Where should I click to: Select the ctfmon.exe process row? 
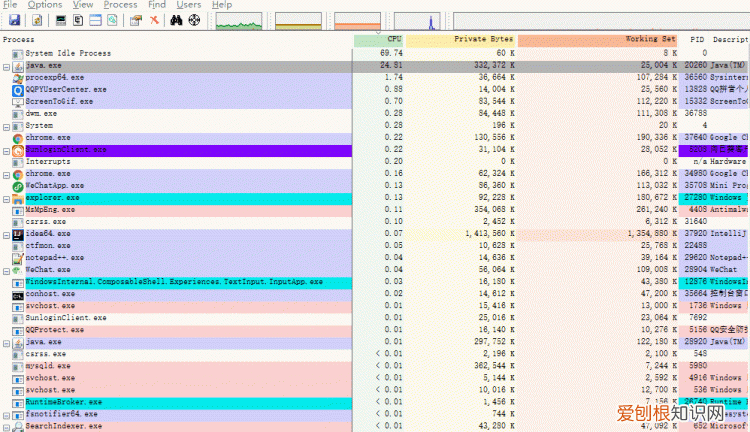pyautogui.click(x=375, y=246)
